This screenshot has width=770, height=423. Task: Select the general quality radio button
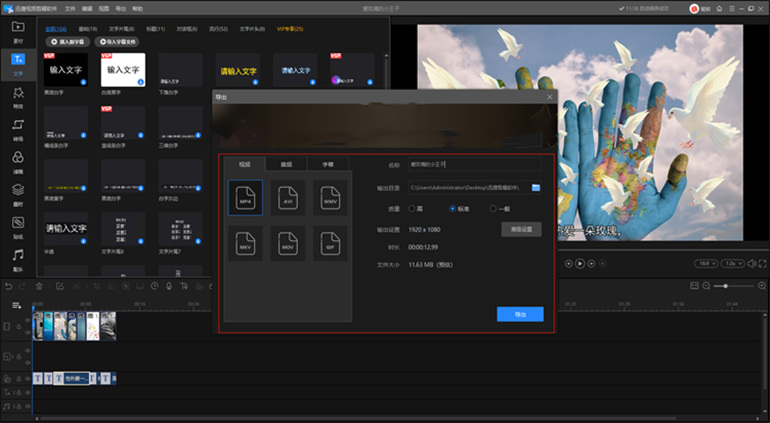[493, 209]
